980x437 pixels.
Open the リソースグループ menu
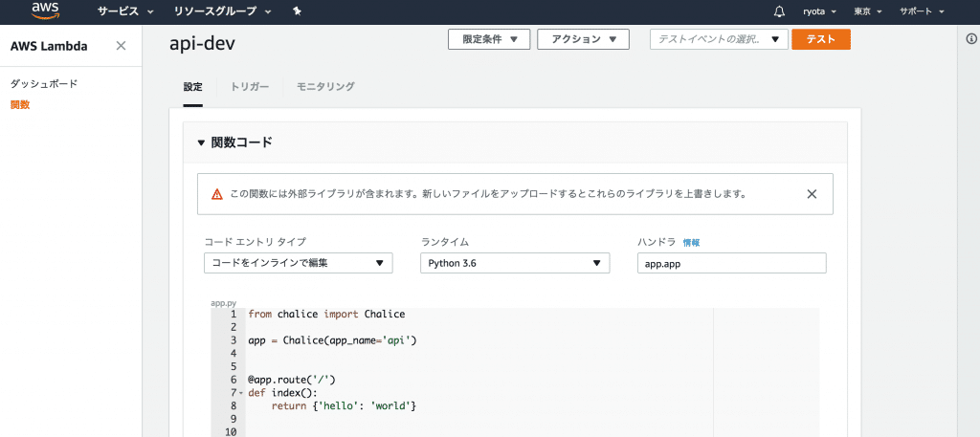pos(222,11)
